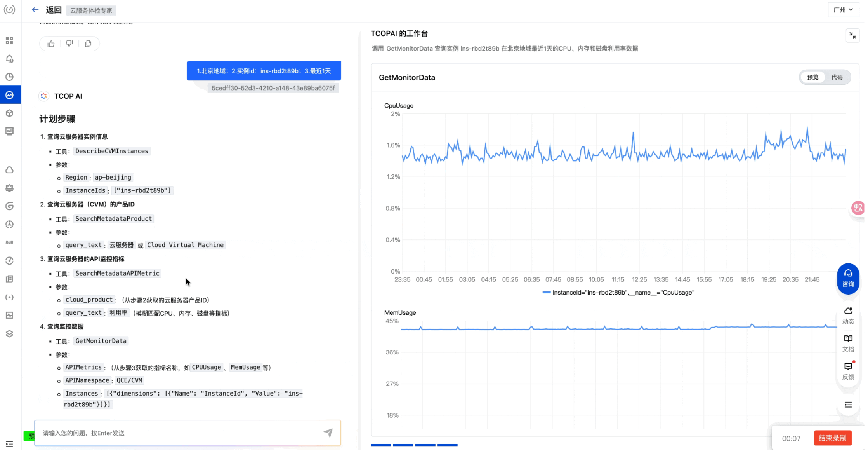Open the stacked layers sidebar icon
868x450 pixels.
(9, 333)
